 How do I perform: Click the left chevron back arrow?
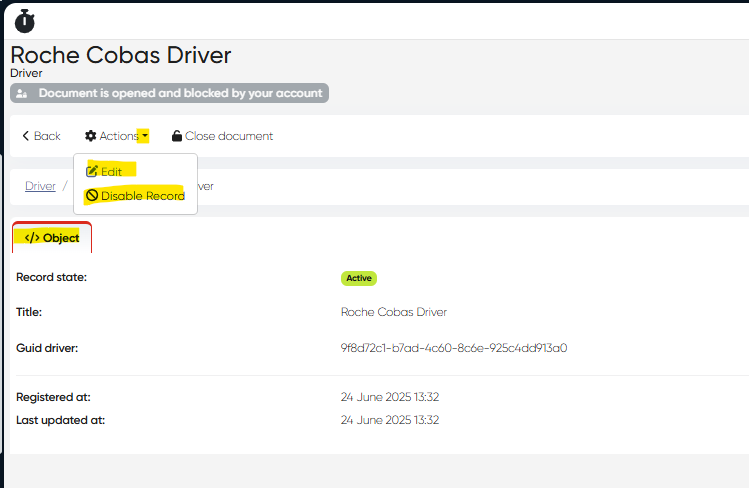click(26, 136)
